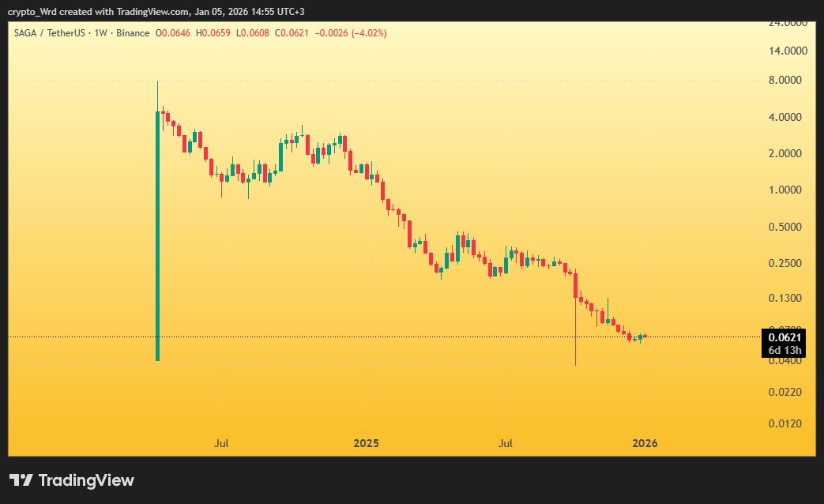Click the current price tag 0.0621
This screenshot has width=824, height=504.
coord(784,337)
